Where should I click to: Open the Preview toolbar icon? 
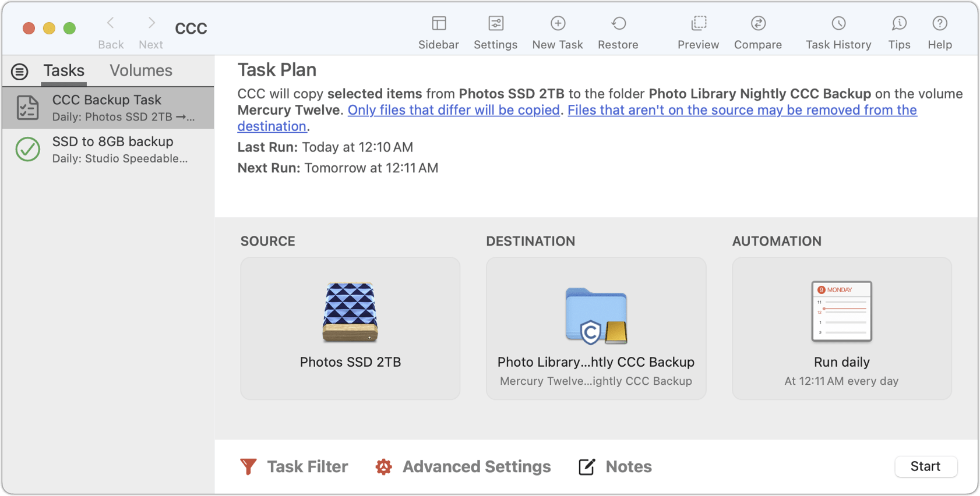[x=699, y=23]
